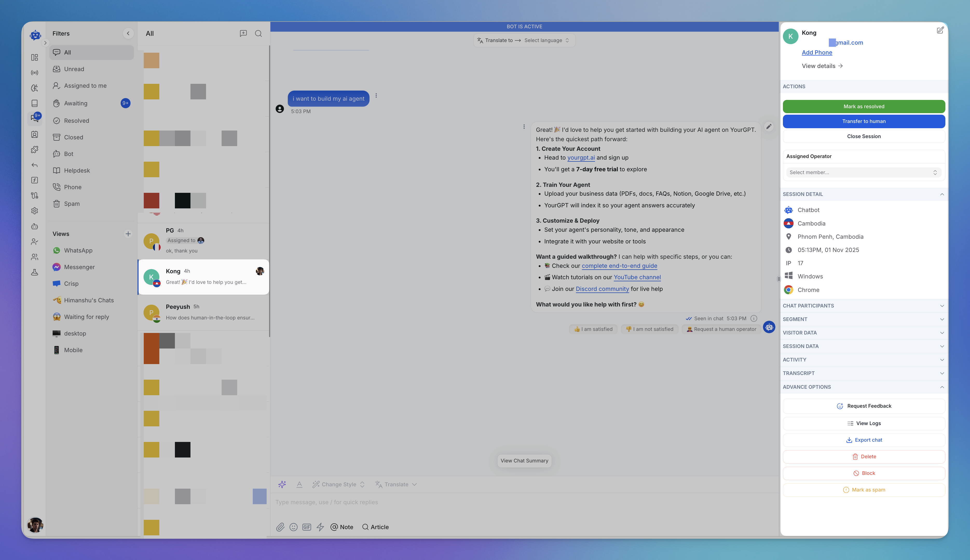Click the green Mark as resolved button

click(863, 107)
